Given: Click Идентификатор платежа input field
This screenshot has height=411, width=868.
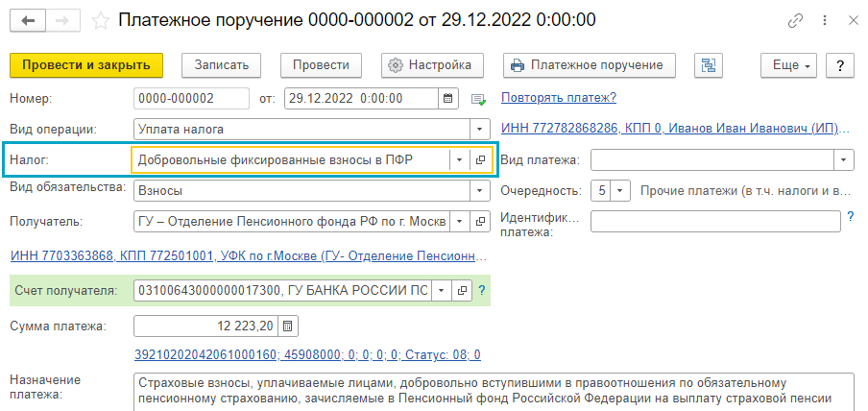Looking at the screenshot, I should 715,222.
